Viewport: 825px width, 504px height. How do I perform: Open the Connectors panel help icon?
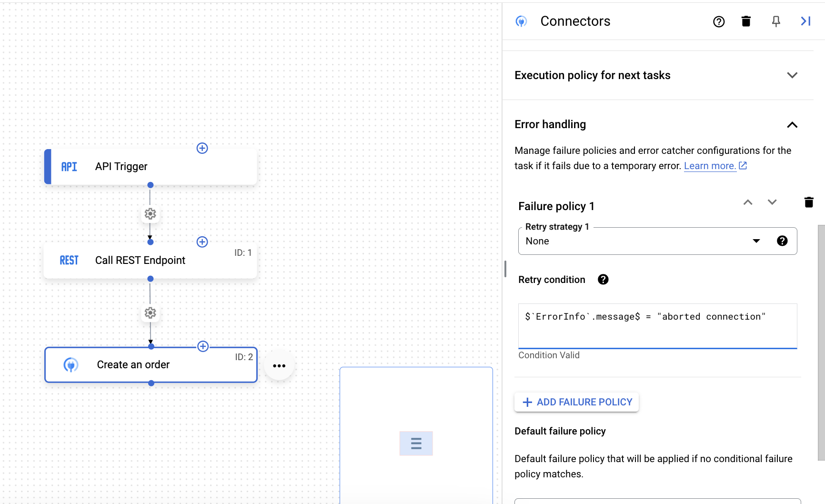tap(719, 21)
